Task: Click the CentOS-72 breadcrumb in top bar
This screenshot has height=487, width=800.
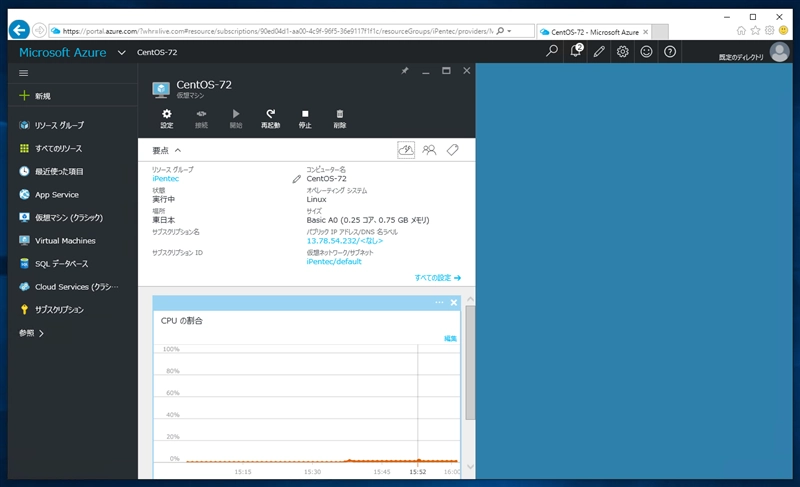Action: point(157,52)
